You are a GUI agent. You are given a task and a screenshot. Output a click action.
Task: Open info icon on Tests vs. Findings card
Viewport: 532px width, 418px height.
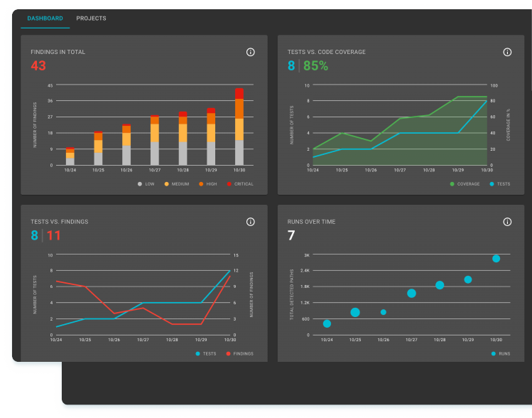point(250,222)
